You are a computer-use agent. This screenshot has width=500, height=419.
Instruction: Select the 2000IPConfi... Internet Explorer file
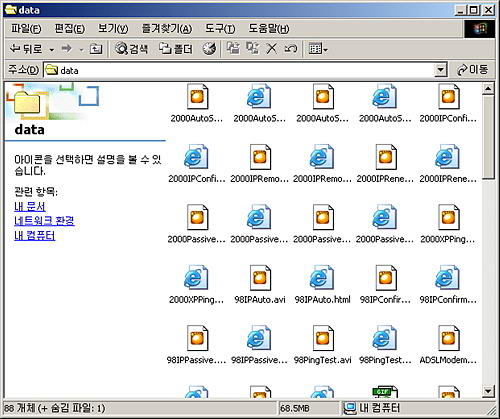[x=197, y=164]
